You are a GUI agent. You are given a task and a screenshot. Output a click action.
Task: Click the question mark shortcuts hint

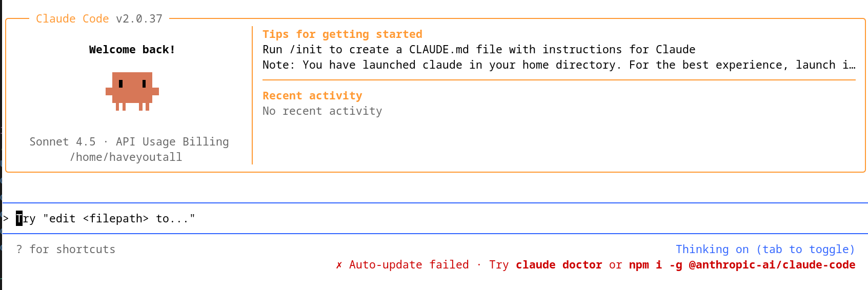point(66,250)
